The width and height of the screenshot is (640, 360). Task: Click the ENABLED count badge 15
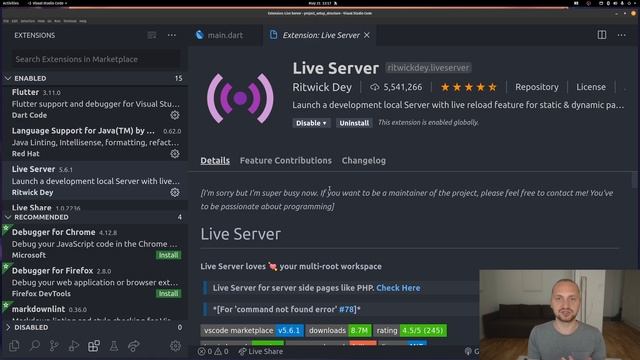coord(178,78)
